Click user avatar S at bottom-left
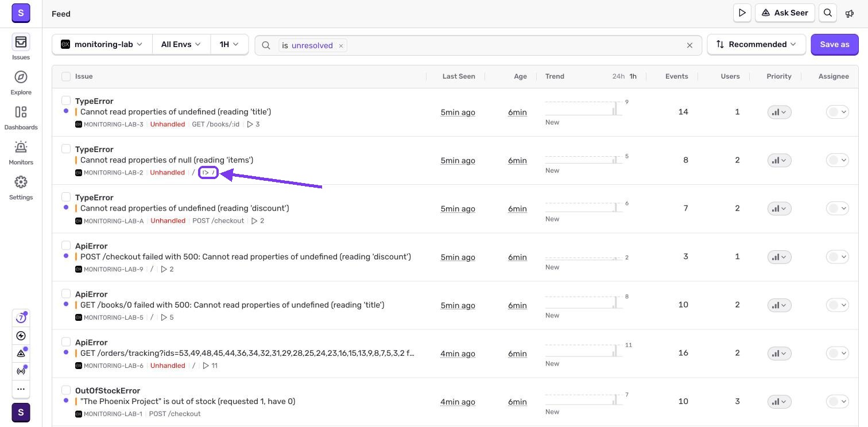Image resolution: width=868 pixels, height=427 pixels. click(x=21, y=413)
